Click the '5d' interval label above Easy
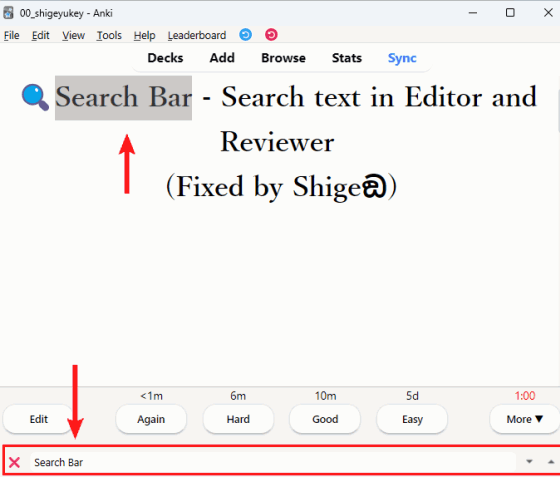560x477 pixels. click(x=412, y=396)
